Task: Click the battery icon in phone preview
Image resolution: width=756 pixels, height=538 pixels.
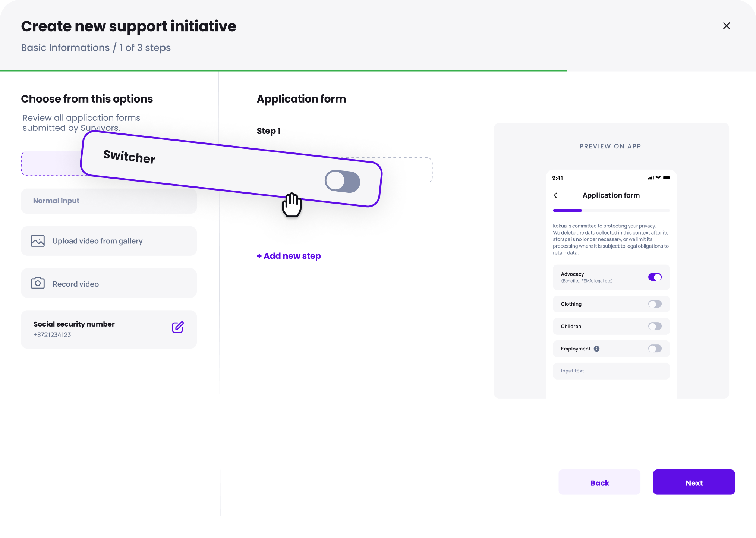Action: coord(667,178)
